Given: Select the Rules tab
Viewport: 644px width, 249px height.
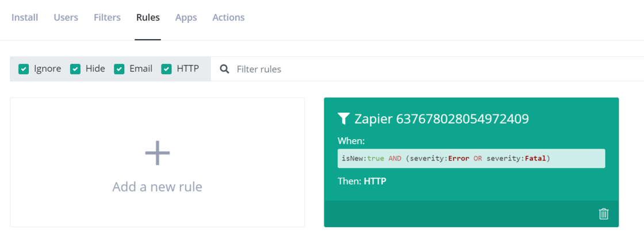Looking at the screenshot, I should (148, 18).
